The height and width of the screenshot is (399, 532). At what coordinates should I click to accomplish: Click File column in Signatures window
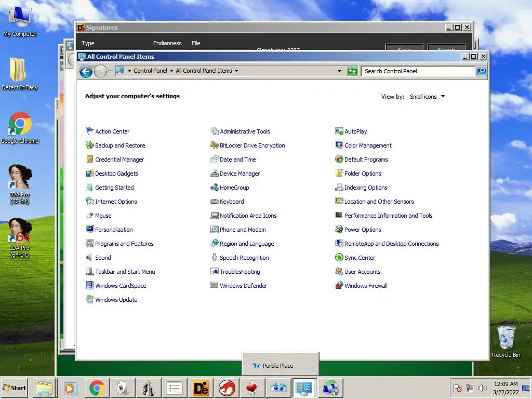click(x=196, y=43)
